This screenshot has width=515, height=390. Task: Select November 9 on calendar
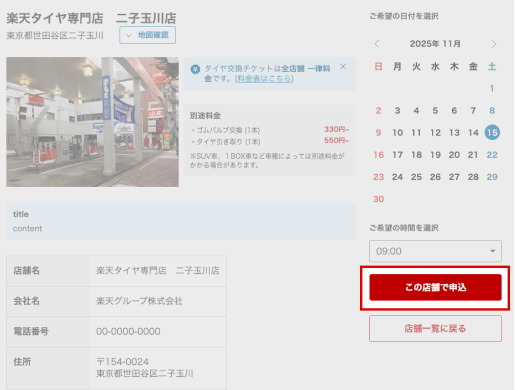pos(378,133)
